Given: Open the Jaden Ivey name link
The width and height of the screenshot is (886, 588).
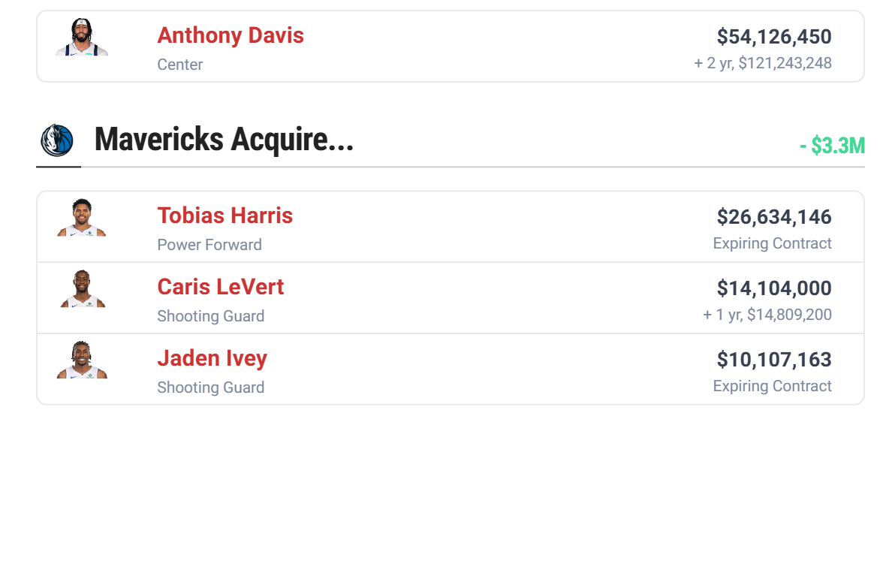Looking at the screenshot, I should (x=212, y=358).
